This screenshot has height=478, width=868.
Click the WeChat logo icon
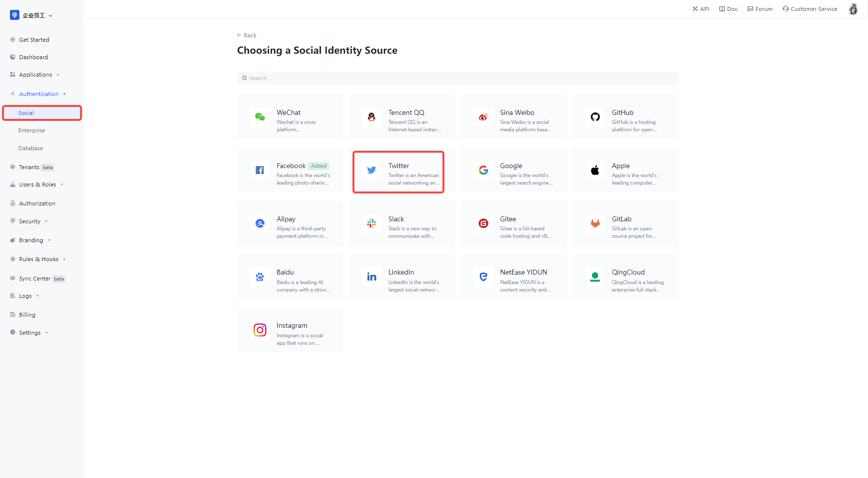click(260, 117)
